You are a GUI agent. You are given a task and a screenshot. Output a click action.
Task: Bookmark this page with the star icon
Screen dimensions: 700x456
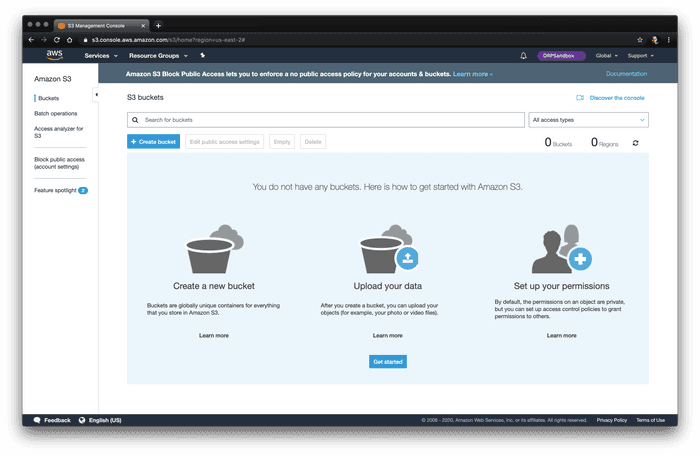(640, 39)
